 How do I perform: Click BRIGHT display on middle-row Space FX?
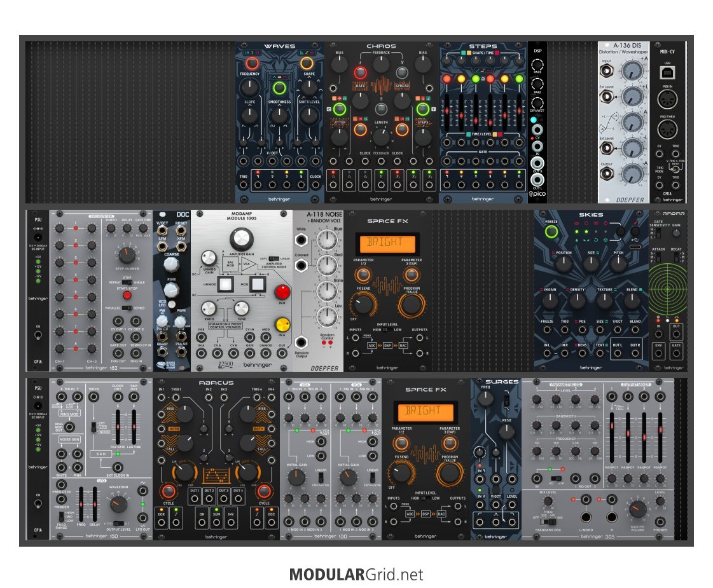387,243
